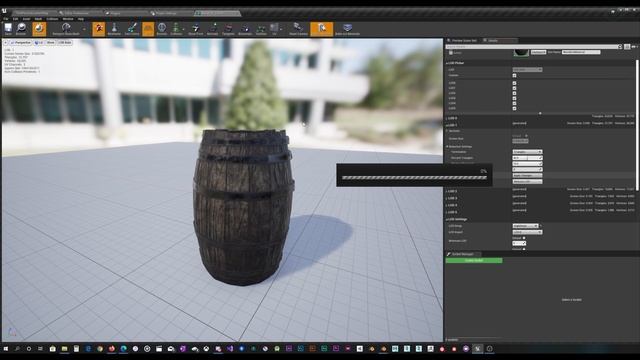640x360 pixels.
Task: Toggle the Default checkbox above Screen Size
Action: tap(527, 136)
